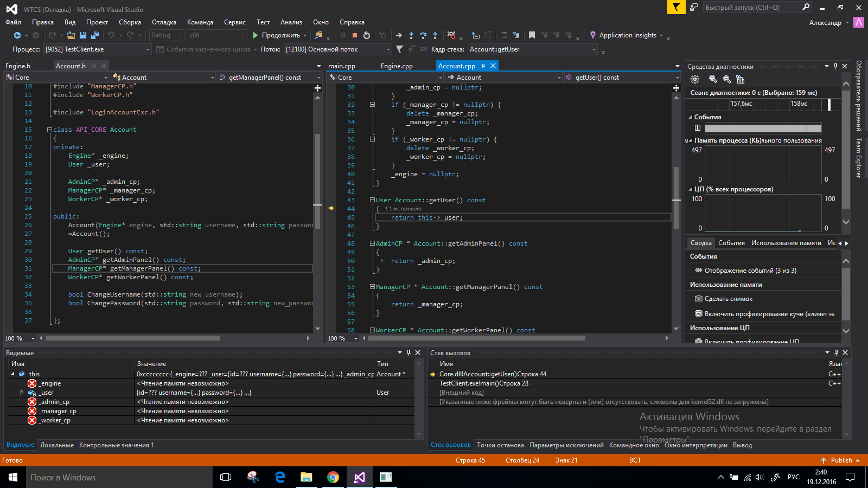
Task: Click the thread filter funnel icon
Action: (x=400, y=49)
